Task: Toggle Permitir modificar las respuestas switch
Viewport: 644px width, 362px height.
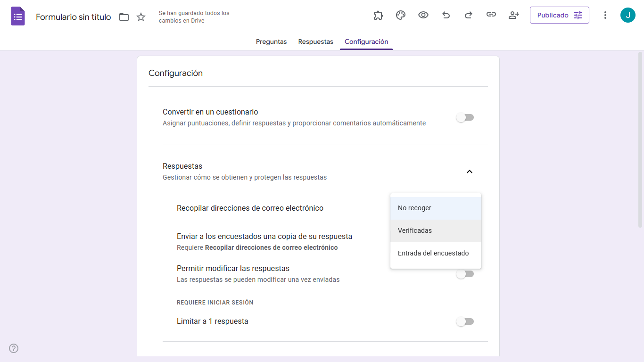Action: point(465,274)
